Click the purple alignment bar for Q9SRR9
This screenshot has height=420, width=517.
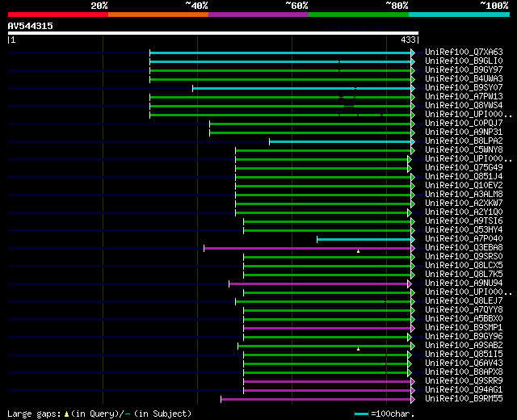click(x=327, y=382)
